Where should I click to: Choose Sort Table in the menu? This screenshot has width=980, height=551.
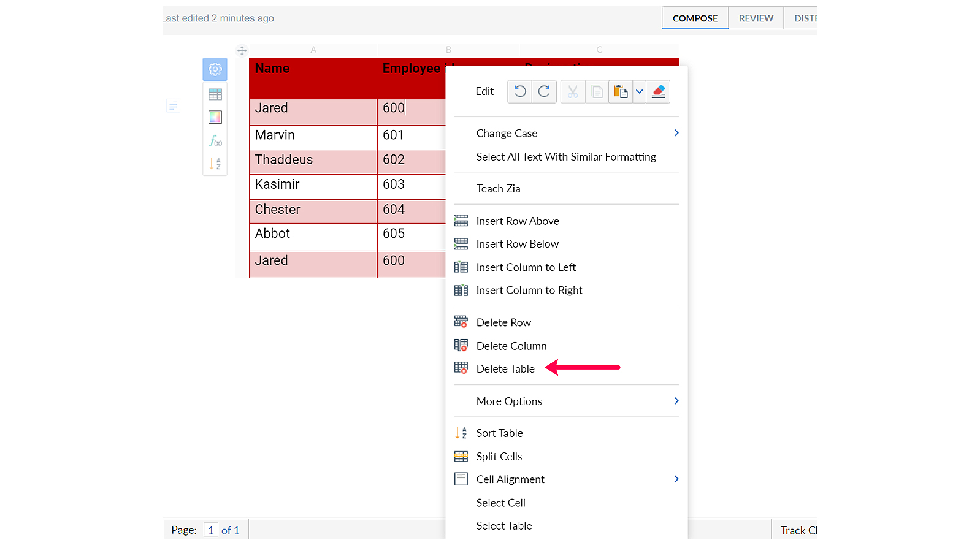[x=499, y=433]
